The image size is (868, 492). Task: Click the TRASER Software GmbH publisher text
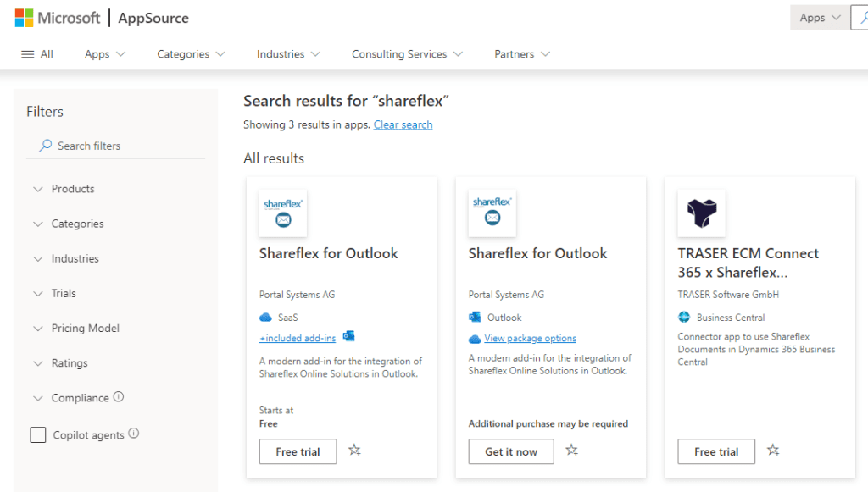pos(728,295)
